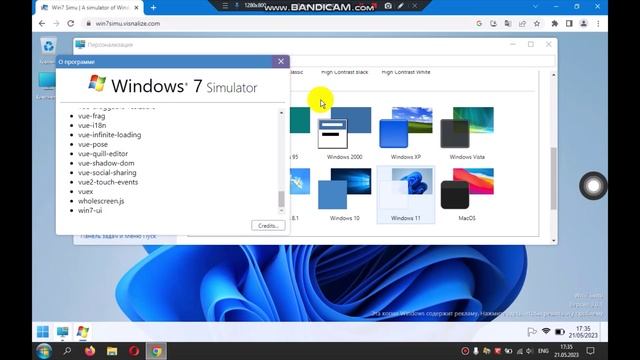Select the MacOS theme
Viewport: 640px width, 360px height.
click(x=467, y=195)
